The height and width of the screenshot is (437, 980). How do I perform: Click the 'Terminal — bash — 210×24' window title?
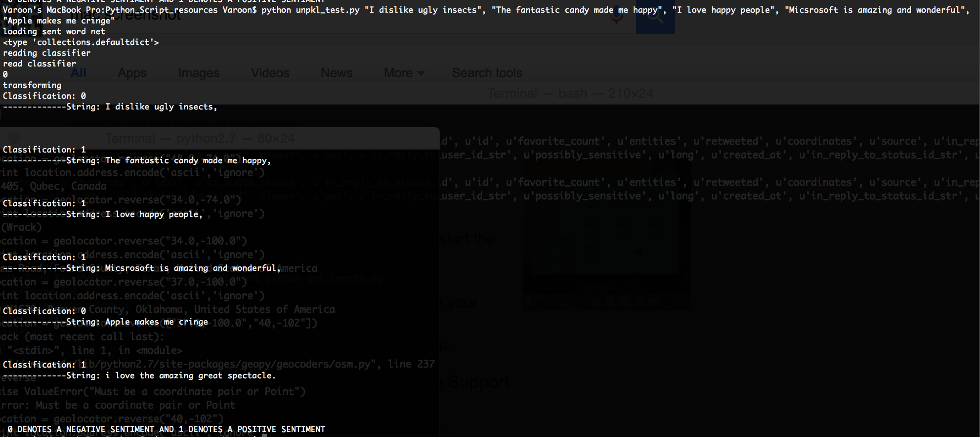(x=570, y=93)
